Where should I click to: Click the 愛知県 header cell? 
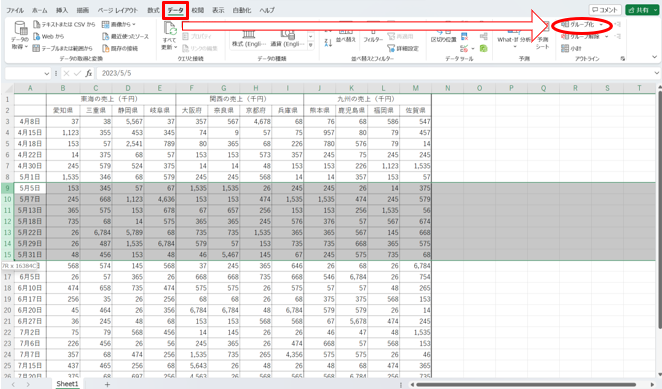(x=63, y=110)
